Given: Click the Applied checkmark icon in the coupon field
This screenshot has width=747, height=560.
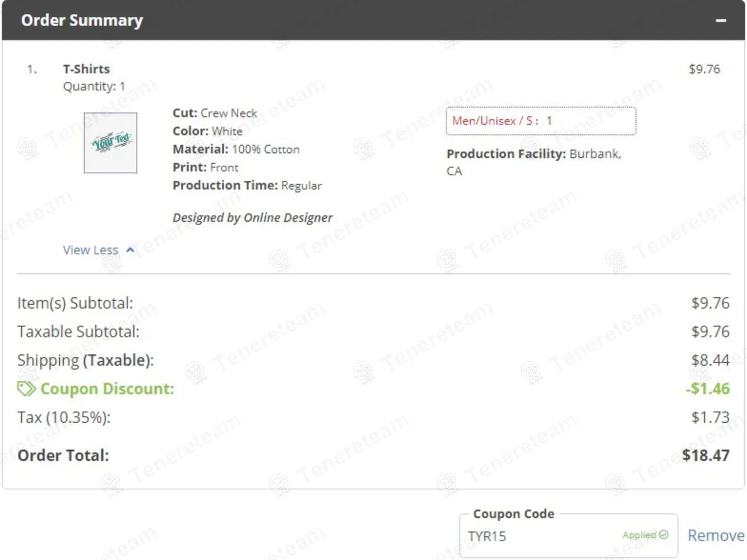Looking at the screenshot, I should tap(664, 535).
